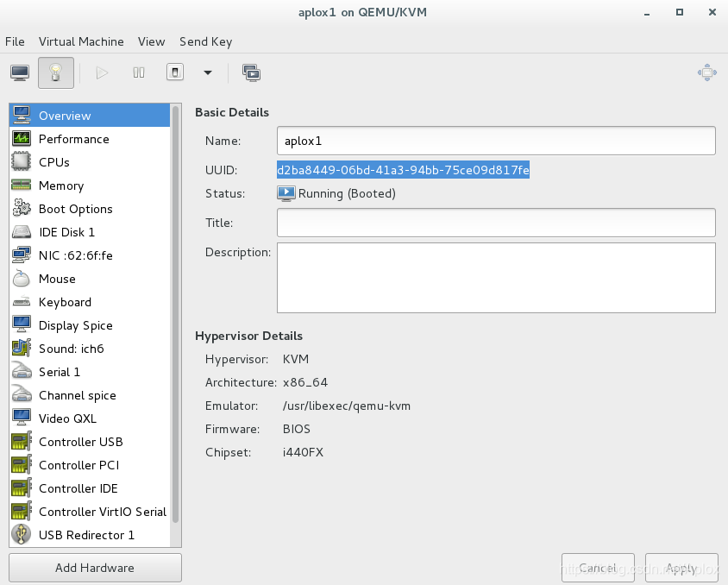Image resolution: width=728 pixels, height=585 pixels.
Task: Select the Boot Options gears icon
Action: 22,209
